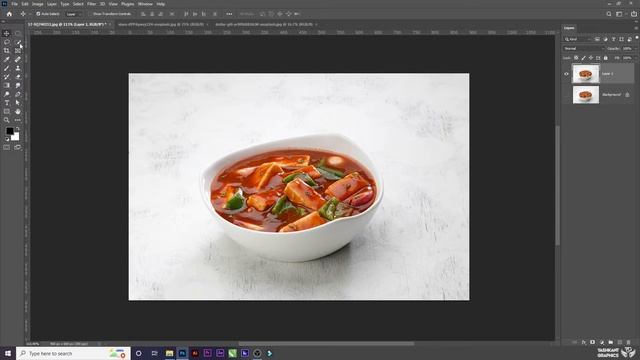Click the Windows Start button
This screenshot has height=360, width=640.
pyautogui.click(x=8, y=353)
